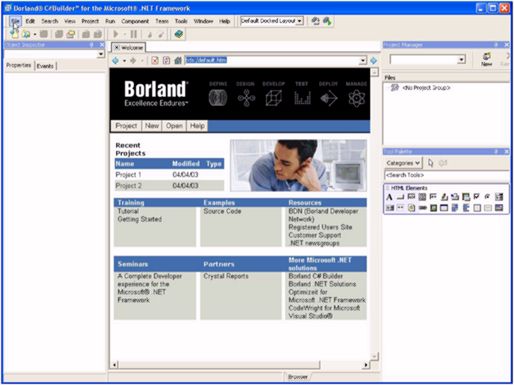Image resolution: width=514 pixels, height=385 pixels.
Task: Click the scroll-left arrow of horizontal scrollbar
Action: click(114, 365)
